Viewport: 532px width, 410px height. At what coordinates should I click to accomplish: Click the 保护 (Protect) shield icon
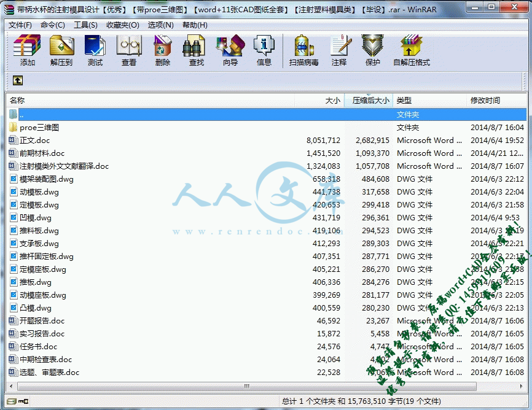[372, 45]
